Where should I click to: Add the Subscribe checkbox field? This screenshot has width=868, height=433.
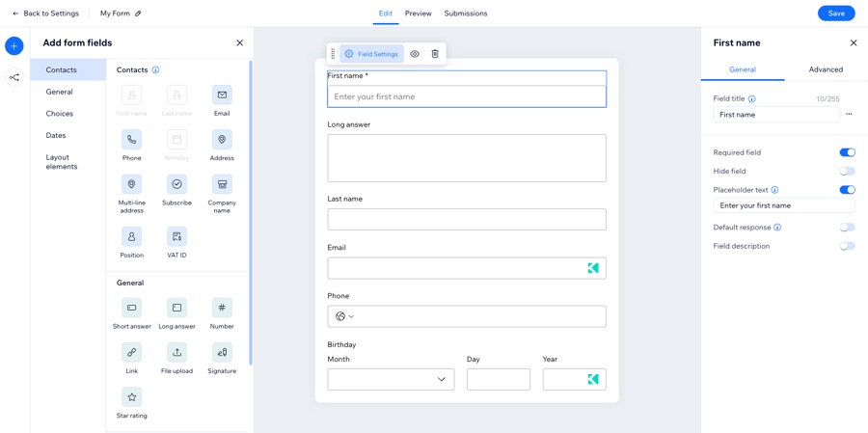[x=177, y=184]
